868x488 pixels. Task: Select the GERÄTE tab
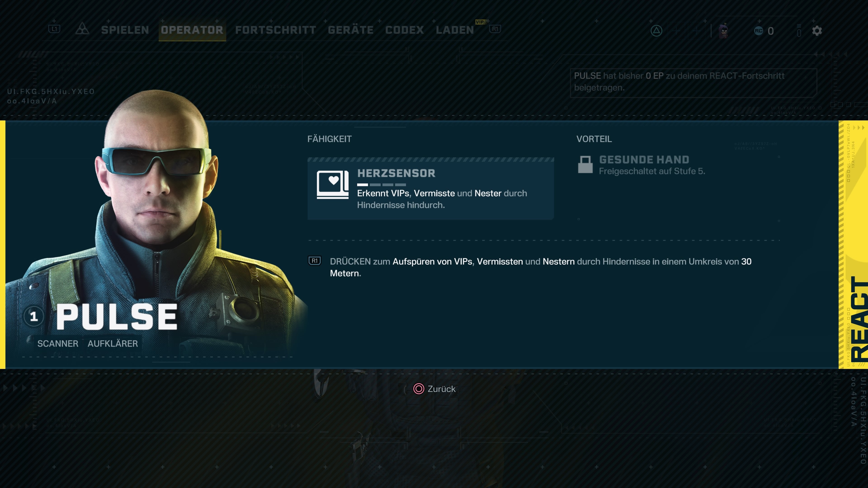point(350,30)
